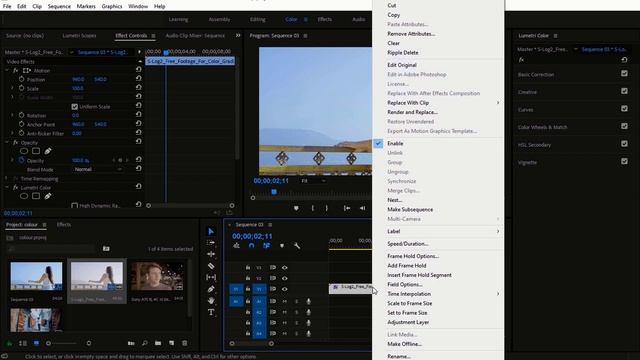
Task: Collapse Motion effect disclosure triangle
Action: click(7, 70)
